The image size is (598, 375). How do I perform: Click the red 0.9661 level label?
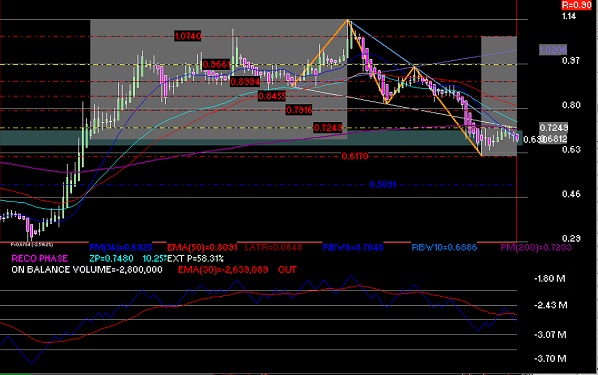tap(216, 64)
